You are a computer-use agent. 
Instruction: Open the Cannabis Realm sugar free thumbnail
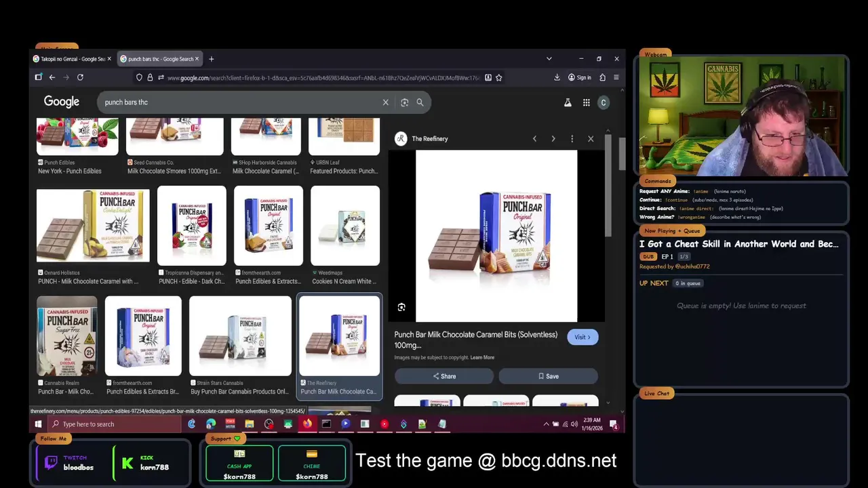(67, 335)
